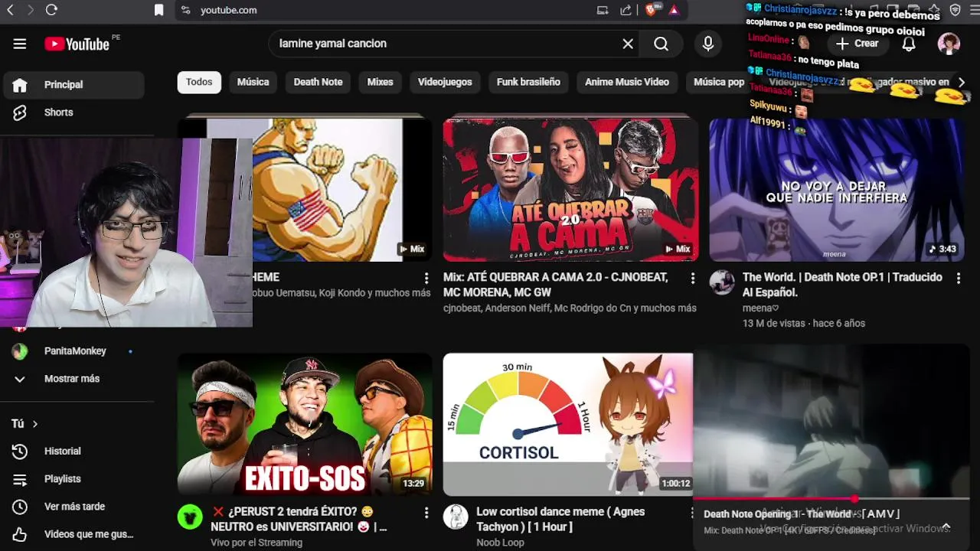Open options for Low cortisol dance meme
The height and width of the screenshot is (551, 980).
pos(693,513)
